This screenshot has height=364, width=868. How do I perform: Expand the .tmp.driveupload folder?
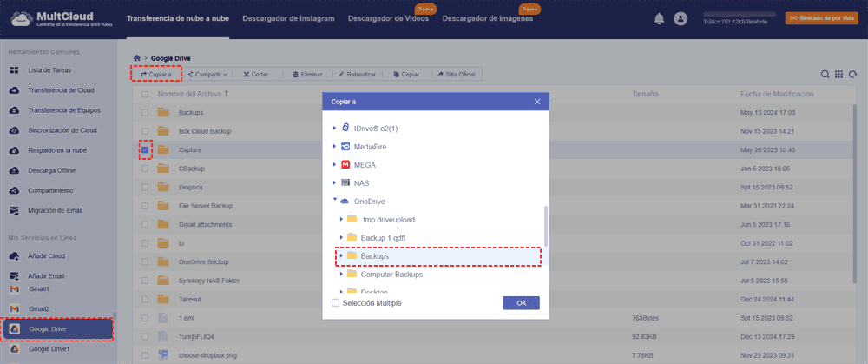pyautogui.click(x=341, y=220)
